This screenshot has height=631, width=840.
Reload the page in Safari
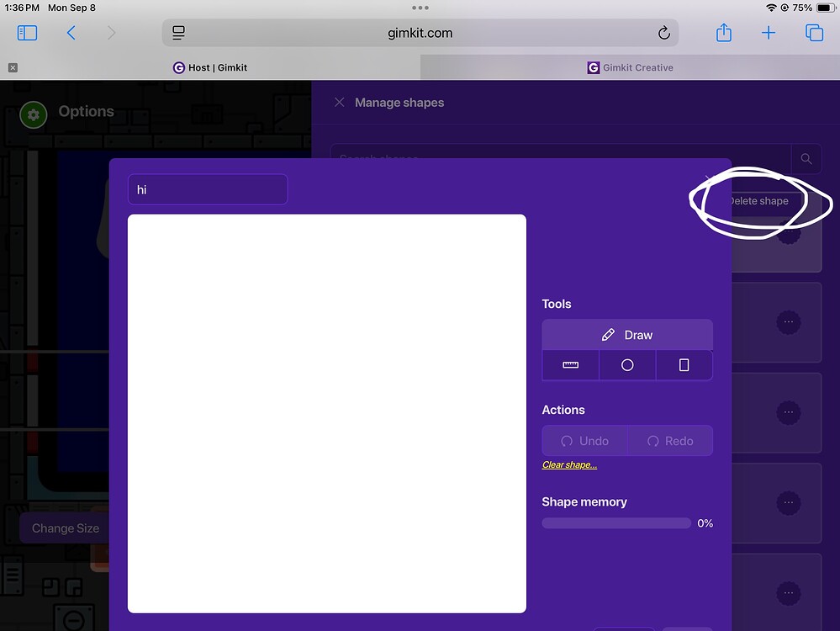point(663,32)
